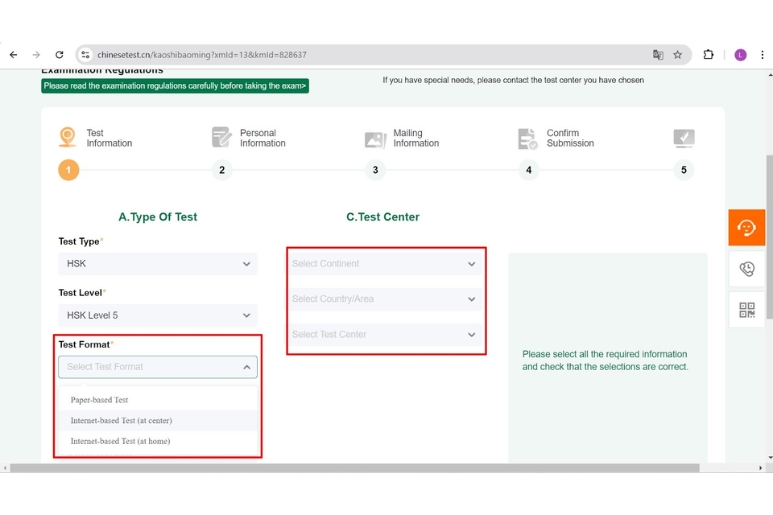Open the Select Country/Area dropdown
The width and height of the screenshot is (773, 515).
(386, 299)
